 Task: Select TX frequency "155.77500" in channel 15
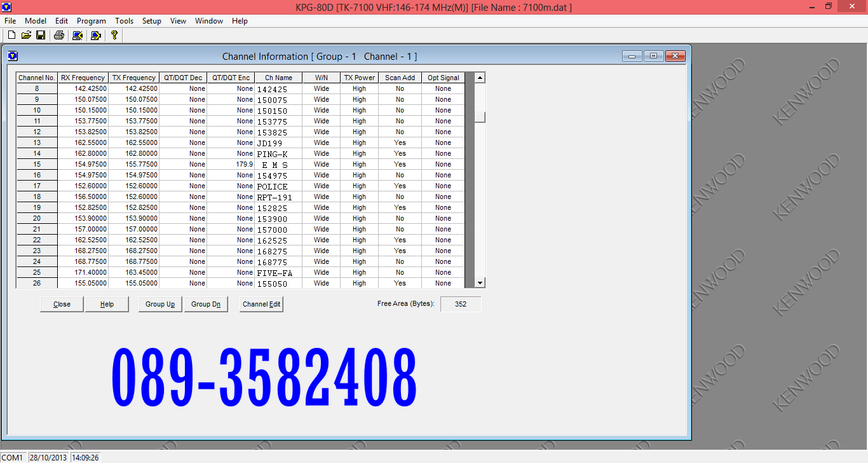point(133,165)
